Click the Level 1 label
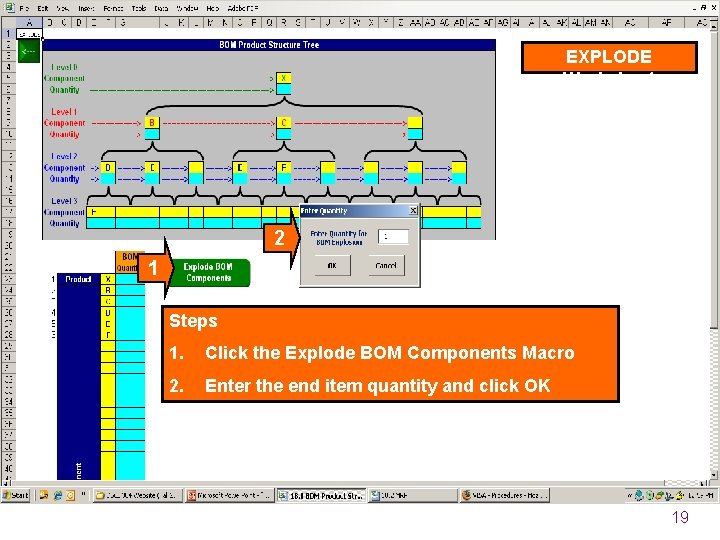 64,112
